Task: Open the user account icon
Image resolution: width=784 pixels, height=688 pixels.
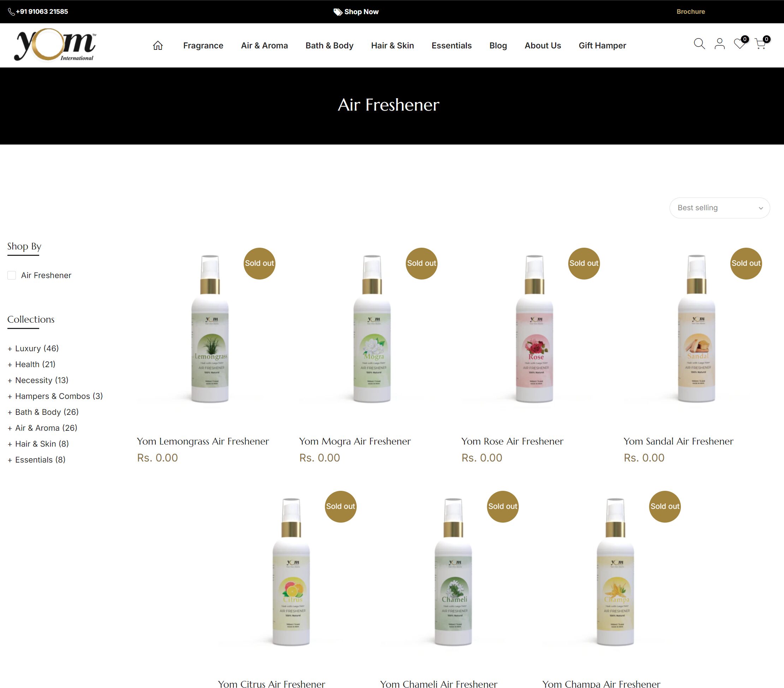Action: tap(720, 44)
